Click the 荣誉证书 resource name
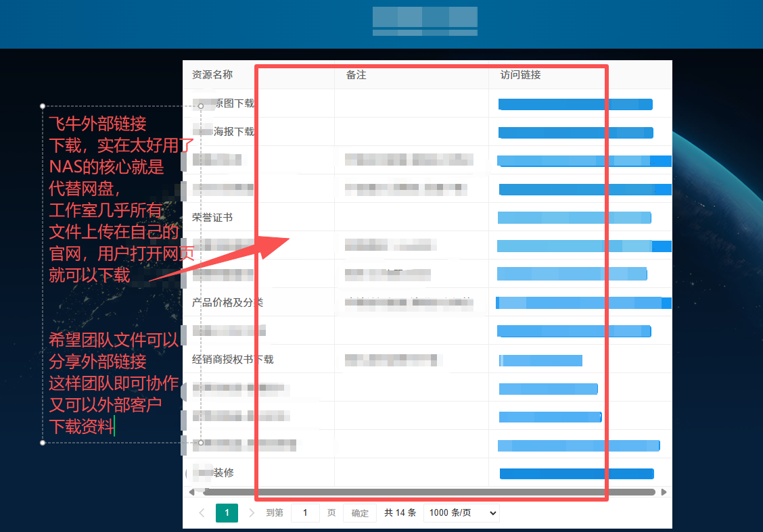The width and height of the screenshot is (763, 532). 212,218
